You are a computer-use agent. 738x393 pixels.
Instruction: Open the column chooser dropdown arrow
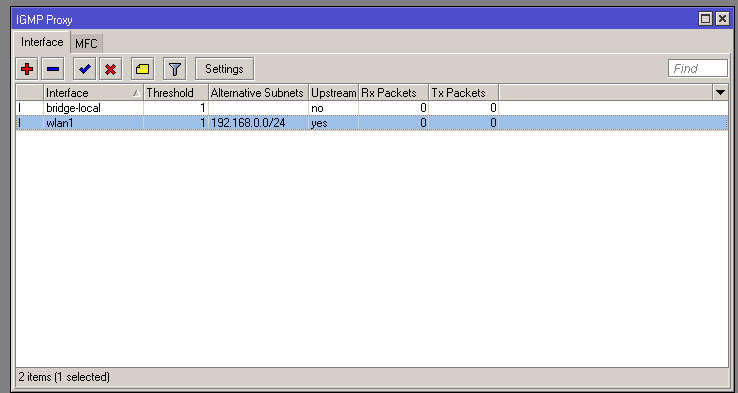pyautogui.click(x=720, y=93)
